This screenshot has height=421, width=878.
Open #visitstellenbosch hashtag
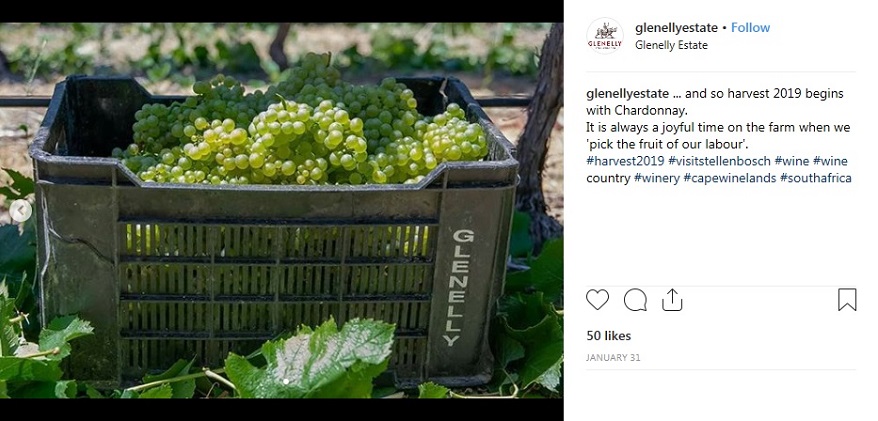click(719, 161)
